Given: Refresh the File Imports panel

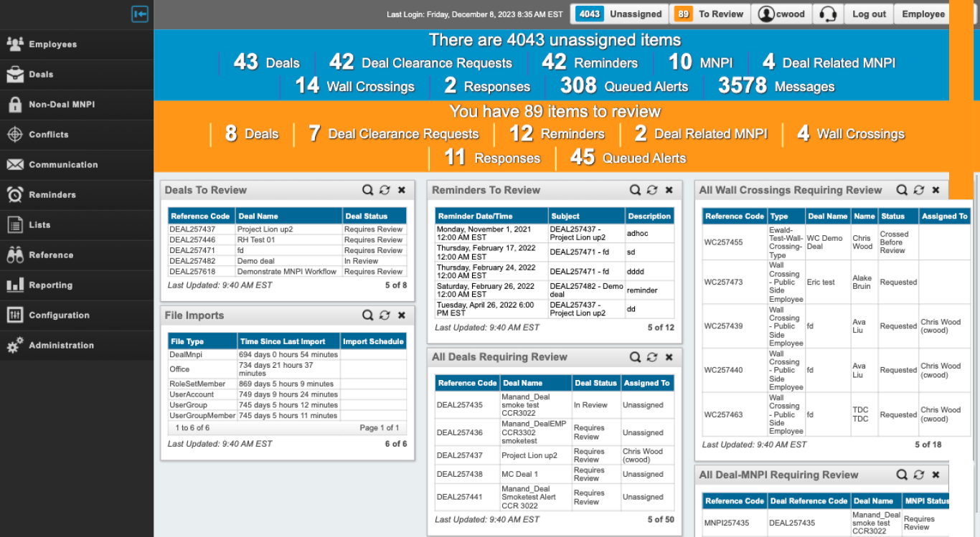Looking at the screenshot, I should [385, 315].
